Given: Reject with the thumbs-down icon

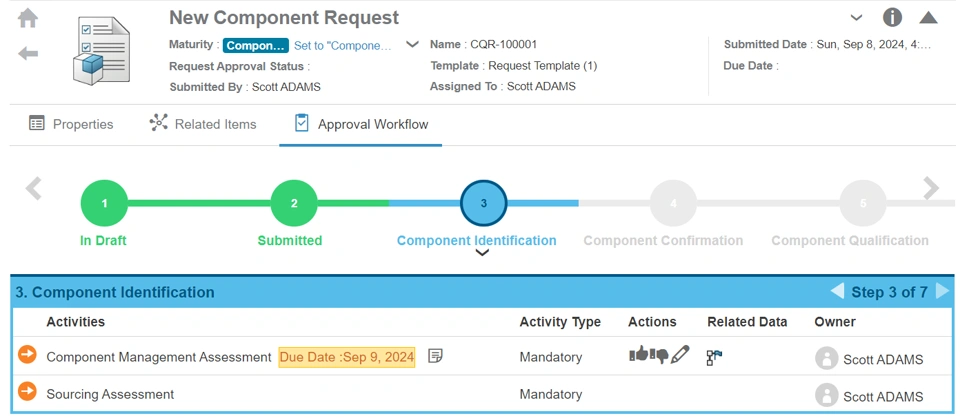Looking at the screenshot, I should [659, 355].
